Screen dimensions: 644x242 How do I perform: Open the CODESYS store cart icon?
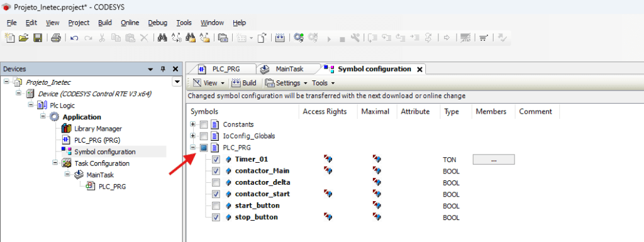pos(484,38)
